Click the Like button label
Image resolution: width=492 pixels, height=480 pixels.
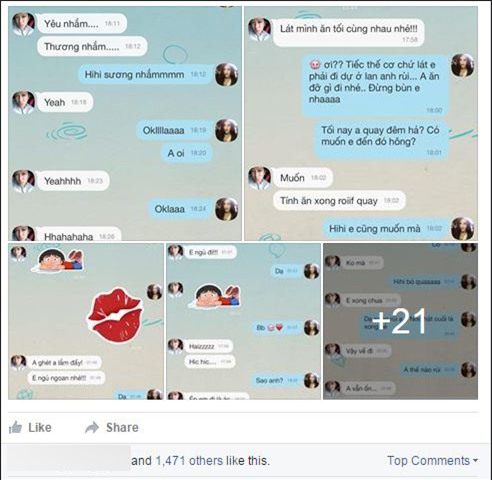40,428
